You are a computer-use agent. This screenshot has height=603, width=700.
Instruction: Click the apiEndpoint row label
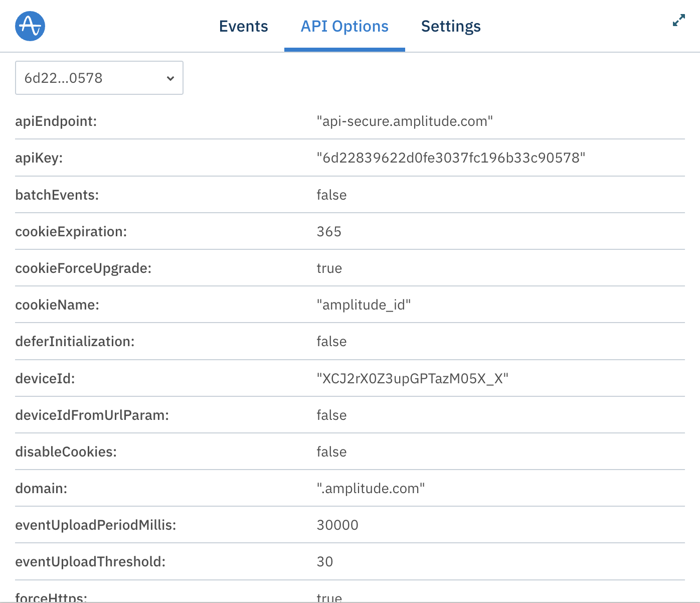tap(56, 121)
